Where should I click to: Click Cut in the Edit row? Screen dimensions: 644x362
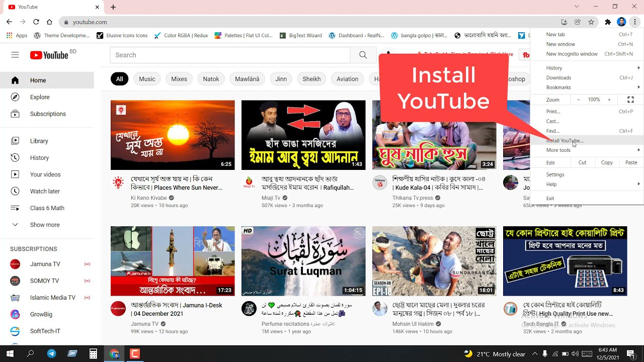tap(583, 162)
